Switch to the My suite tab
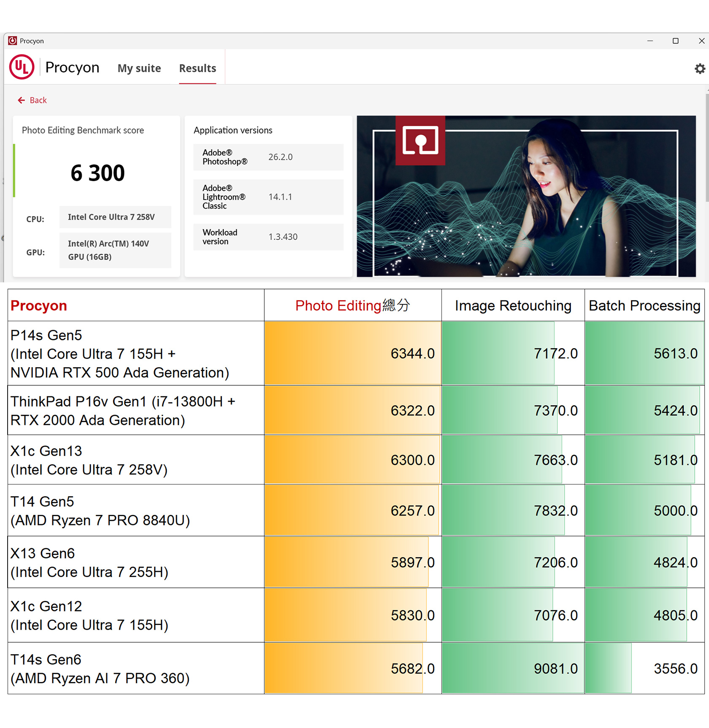 tap(139, 68)
